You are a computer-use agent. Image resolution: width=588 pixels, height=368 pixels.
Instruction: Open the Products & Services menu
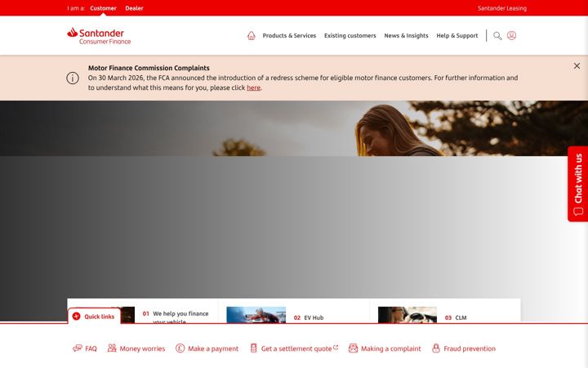tap(289, 36)
